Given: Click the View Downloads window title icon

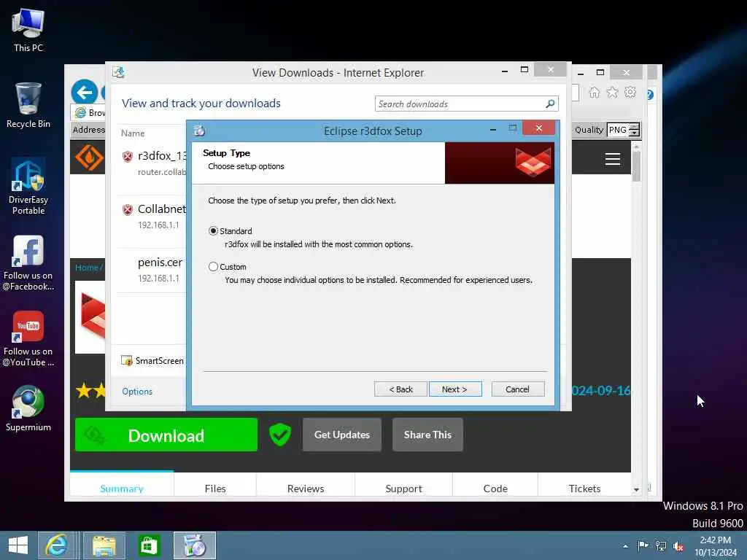Looking at the screenshot, I should [119, 72].
